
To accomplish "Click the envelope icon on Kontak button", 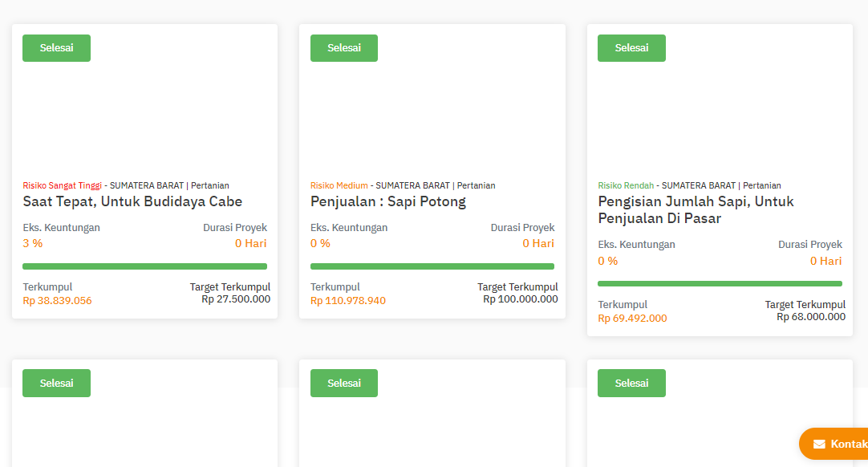I will (x=819, y=444).
